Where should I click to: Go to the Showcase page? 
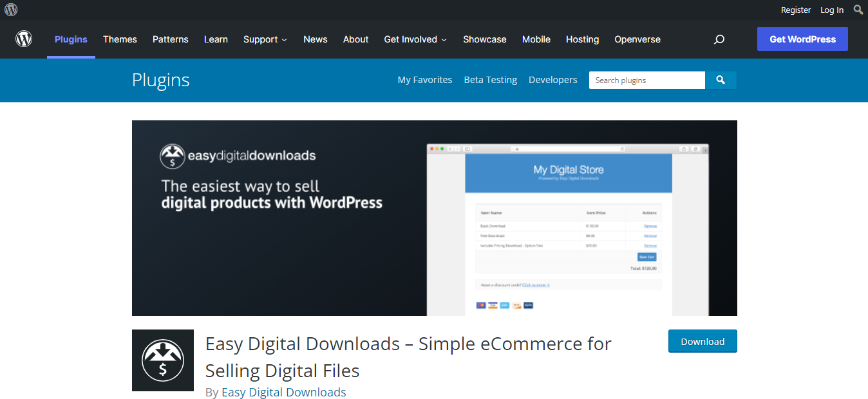[485, 39]
